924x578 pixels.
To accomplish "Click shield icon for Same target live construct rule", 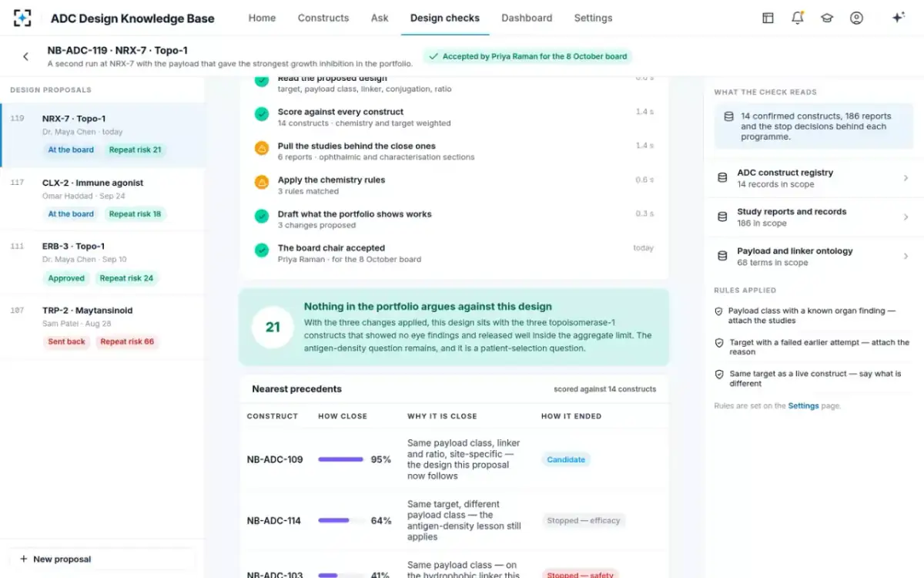I will (x=719, y=374).
